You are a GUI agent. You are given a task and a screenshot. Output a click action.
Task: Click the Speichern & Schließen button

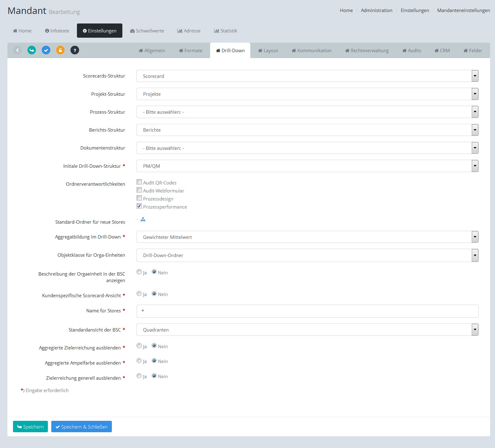[x=82, y=427]
